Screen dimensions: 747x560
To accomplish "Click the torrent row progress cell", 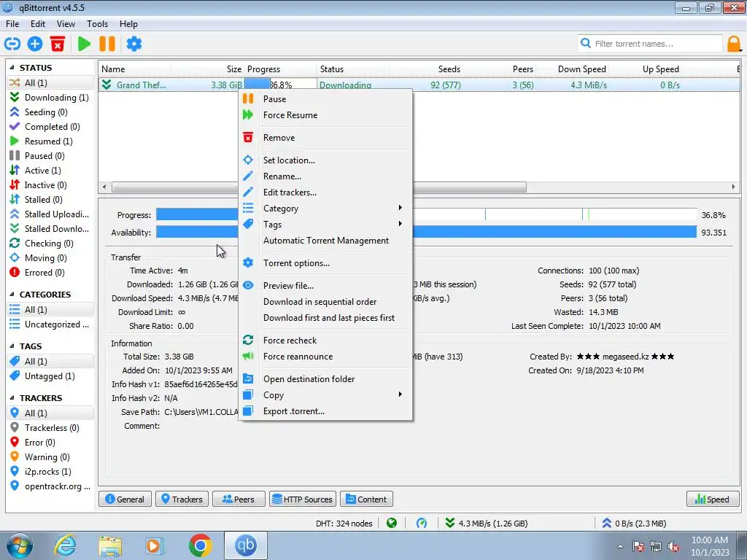I will click(x=280, y=85).
